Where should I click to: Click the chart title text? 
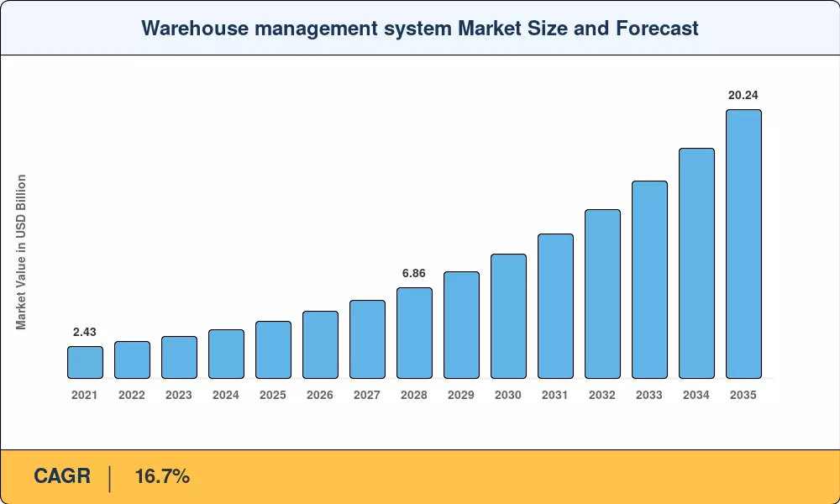[420, 28]
